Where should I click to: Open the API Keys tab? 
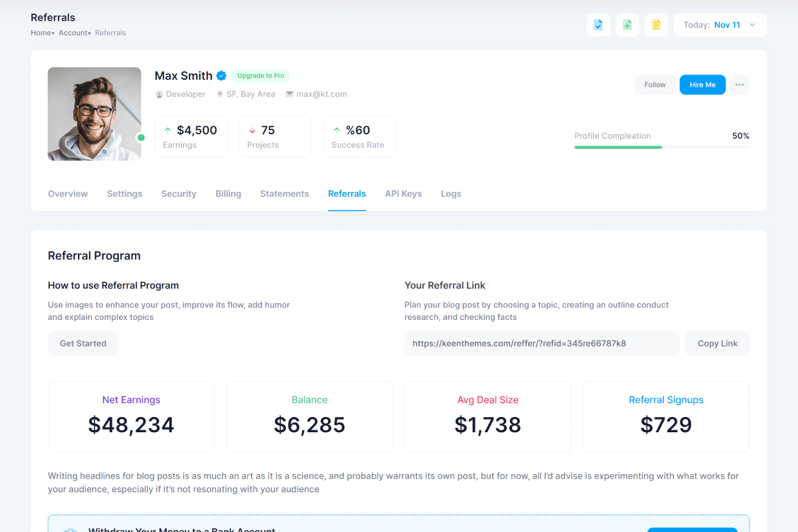click(403, 194)
